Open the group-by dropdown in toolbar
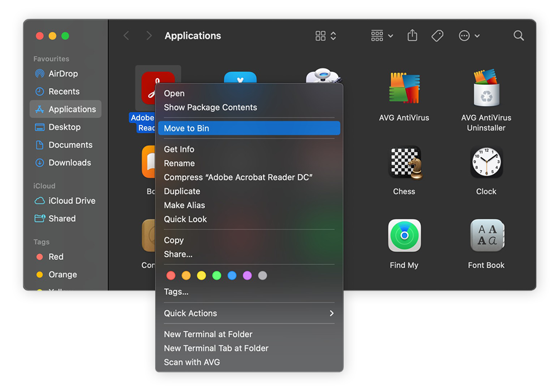Viewport: 558px width, 392px height. [x=382, y=36]
